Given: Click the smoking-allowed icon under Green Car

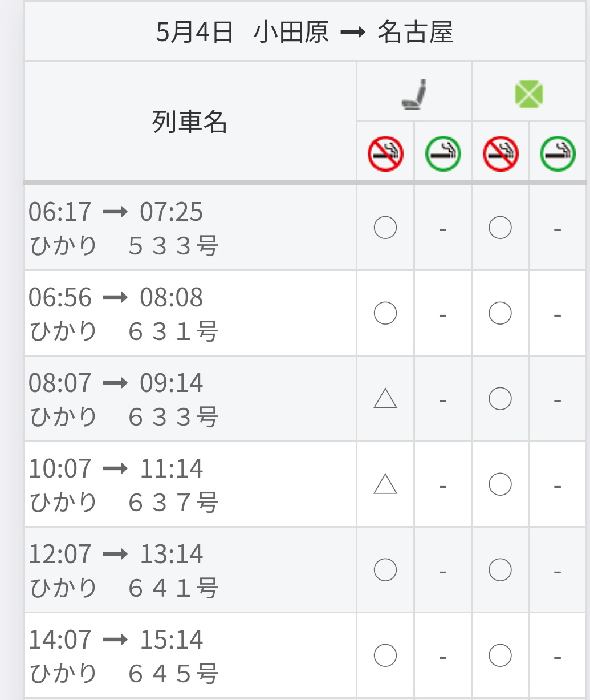Looking at the screenshot, I should click(x=558, y=153).
